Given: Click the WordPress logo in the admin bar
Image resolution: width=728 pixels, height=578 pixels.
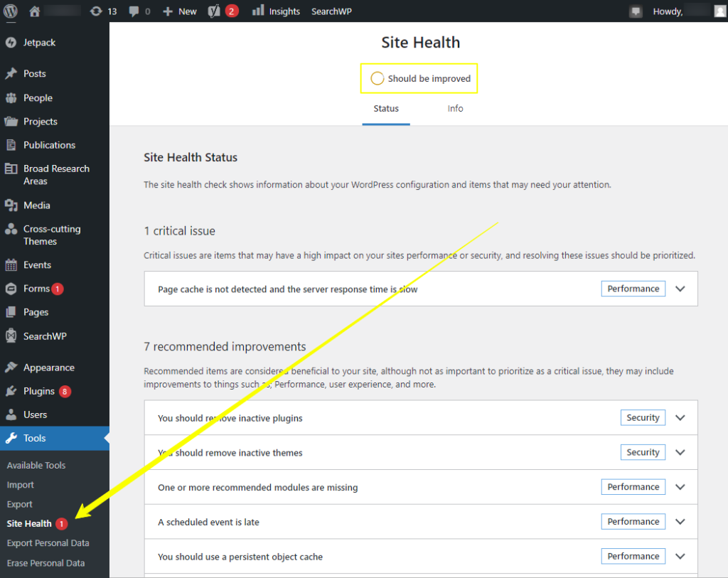Looking at the screenshot, I should click(9, 11).
